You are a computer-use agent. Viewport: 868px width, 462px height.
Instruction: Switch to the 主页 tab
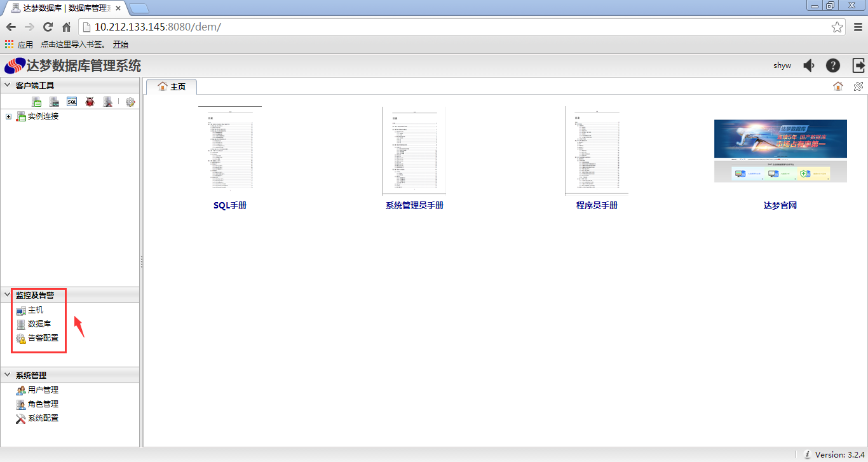tap(172, 86)
